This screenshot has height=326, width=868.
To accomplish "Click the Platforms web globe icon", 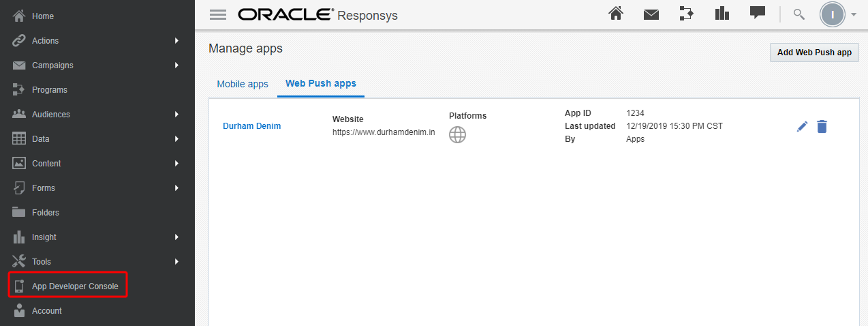I will (x=458, y=134).
